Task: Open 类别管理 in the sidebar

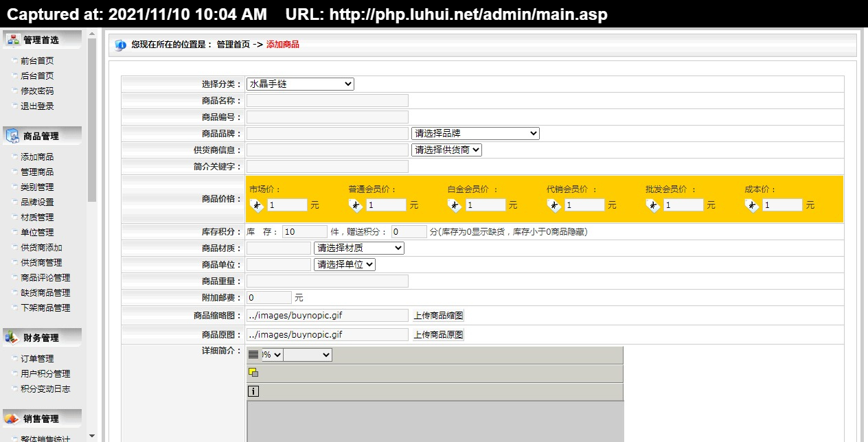Action: tap(37, 187)
